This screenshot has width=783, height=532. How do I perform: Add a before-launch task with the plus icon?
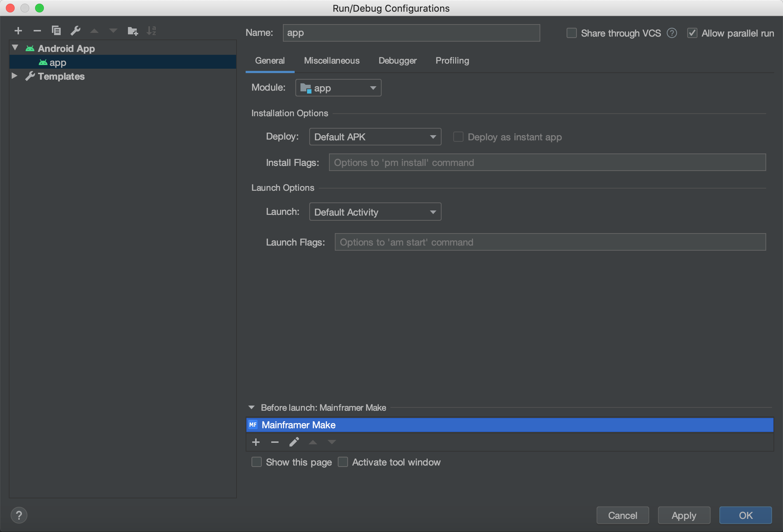(x=256, y=442)
